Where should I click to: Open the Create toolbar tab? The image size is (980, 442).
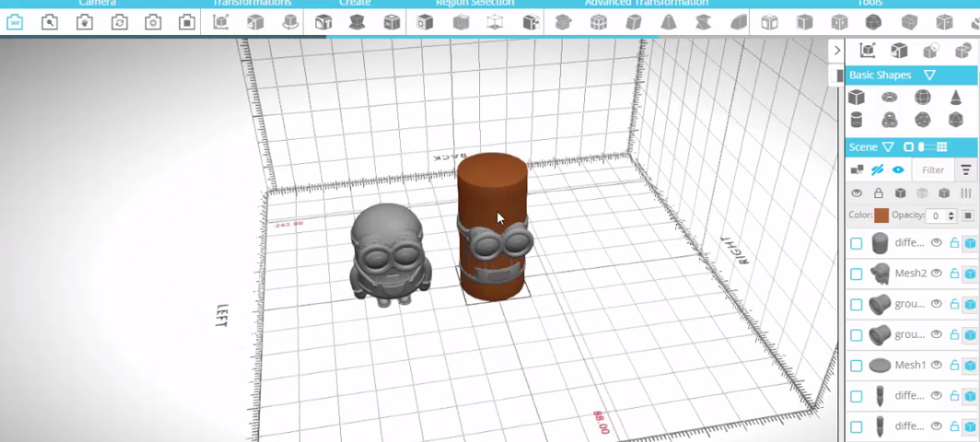[355, 3]
